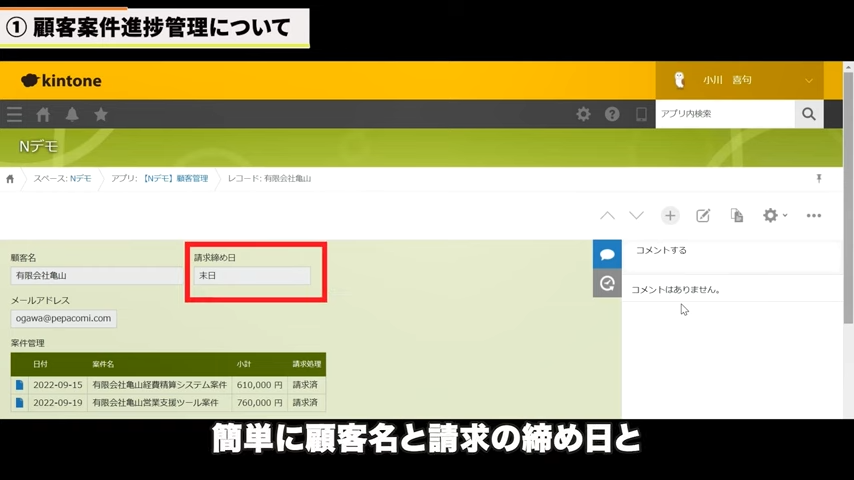854x480 pixels.
Task: Click 請求済 in the 2022-09-19 row
Action: [305, 403]
